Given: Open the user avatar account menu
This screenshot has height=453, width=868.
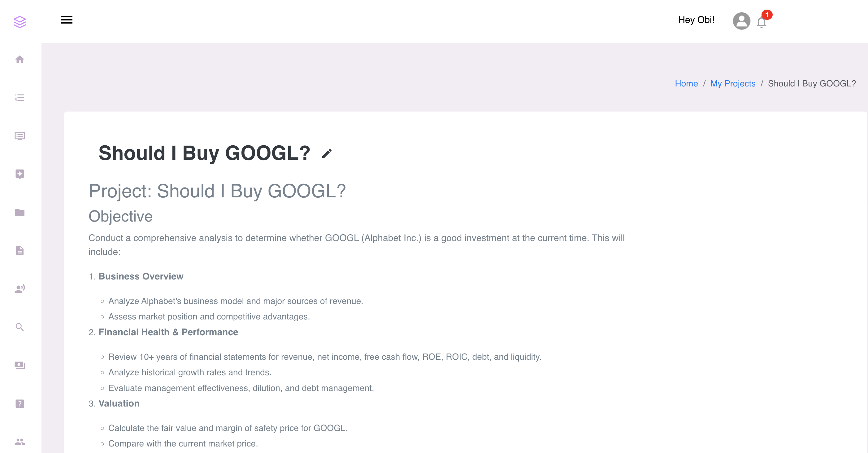Looking at the screenshot, I should pyautogui.click(x=741, y=21).
